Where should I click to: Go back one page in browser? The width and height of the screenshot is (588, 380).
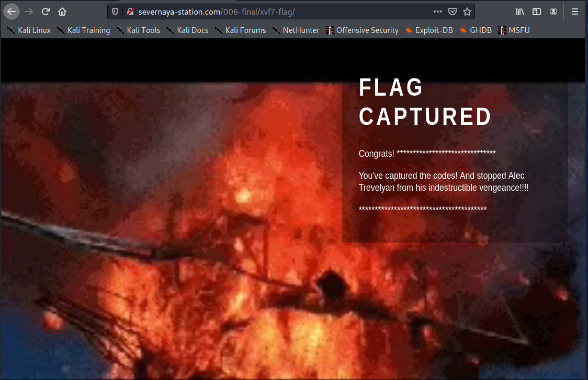[12, 11]
